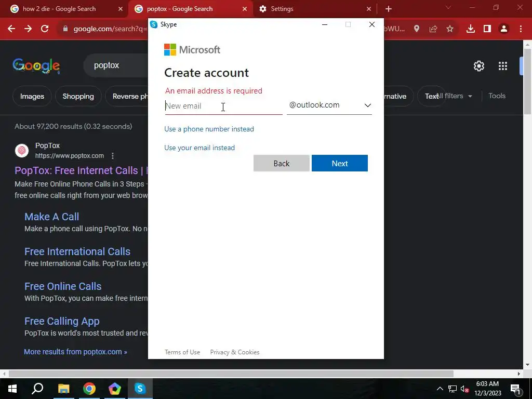
Task: Click the vertical page scrollbar thumb
Action: point(527,82)
